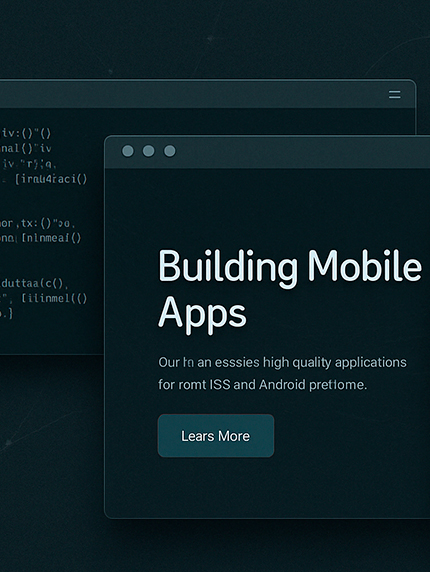430x572 pixels.
Task: Click the front window title bar
Action: tap(267, 152)
